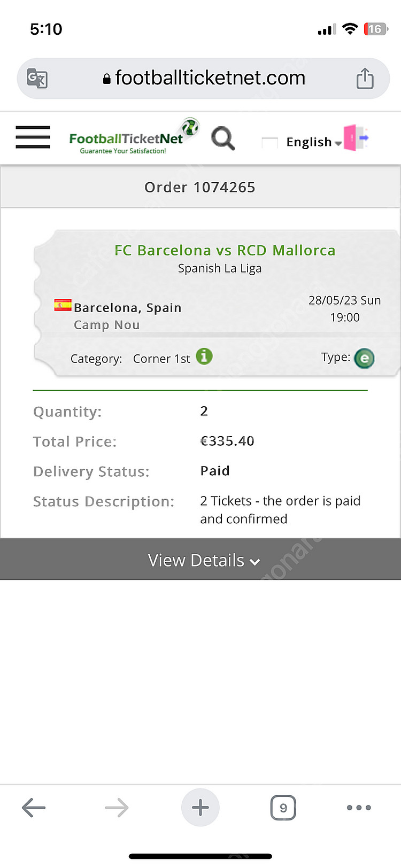This screenshot has width=401, height=868.
Task: Tap the translate icon in address bar
Action: [37, 79]
